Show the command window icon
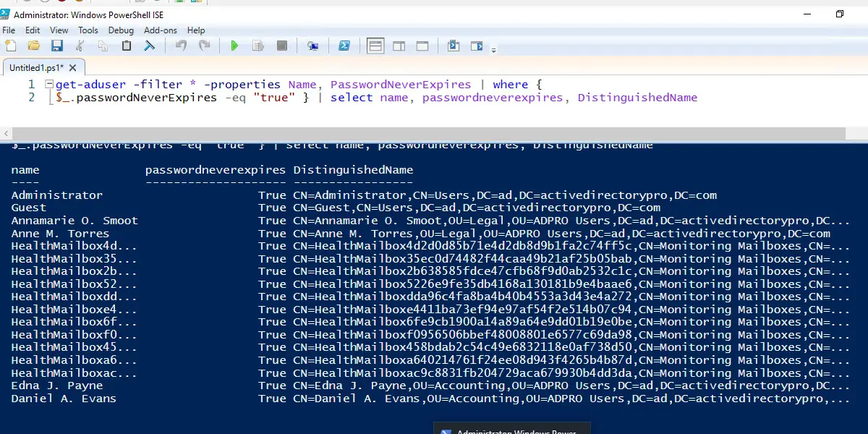Viewport: 868px width, 434px height. click(454, 46)
